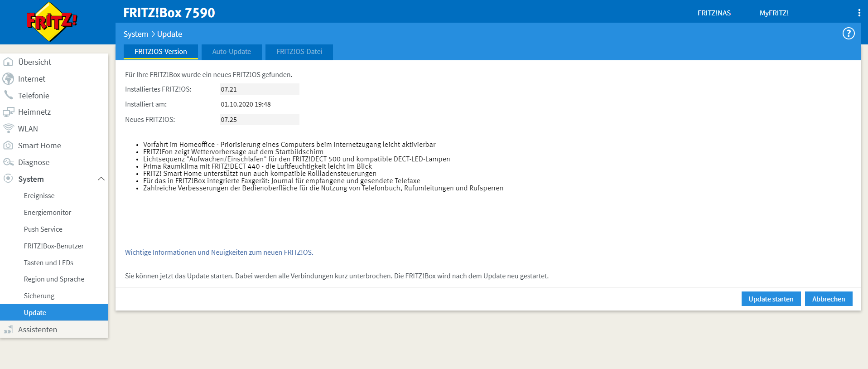Click the installed FRITZ!OS 07.21 field

click(259, 89)
